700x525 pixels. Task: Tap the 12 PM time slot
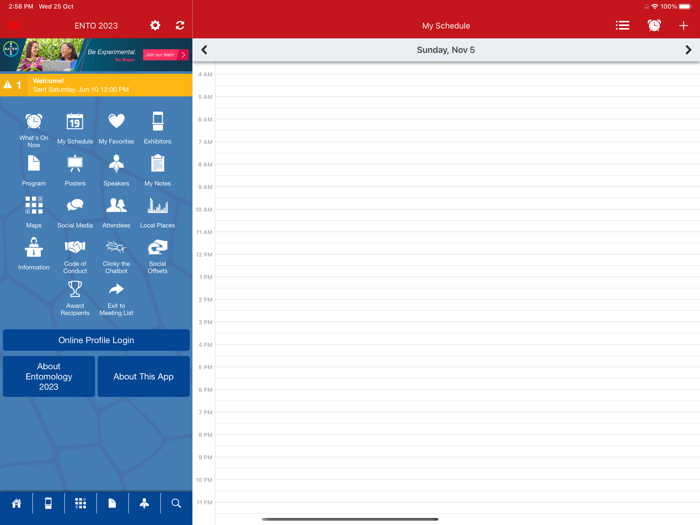[x=457, y=266]
